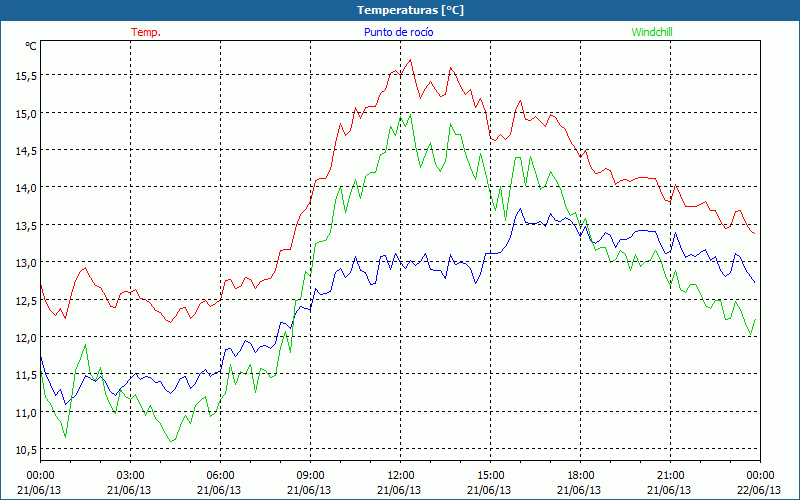Click the "11,5" y-axis value
This screenshot has height=500, width=800.
click(26, 375)
